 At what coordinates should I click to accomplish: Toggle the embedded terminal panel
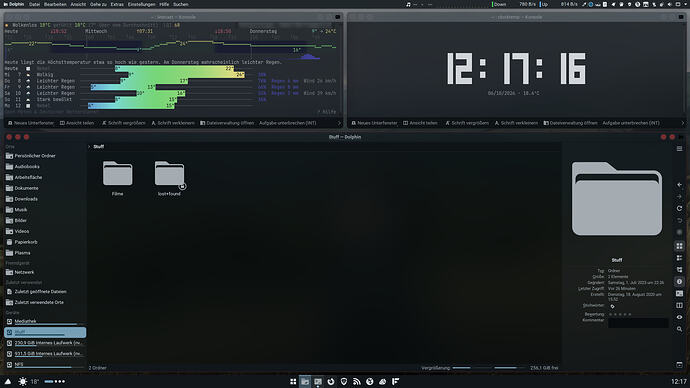tap(679, 293)
